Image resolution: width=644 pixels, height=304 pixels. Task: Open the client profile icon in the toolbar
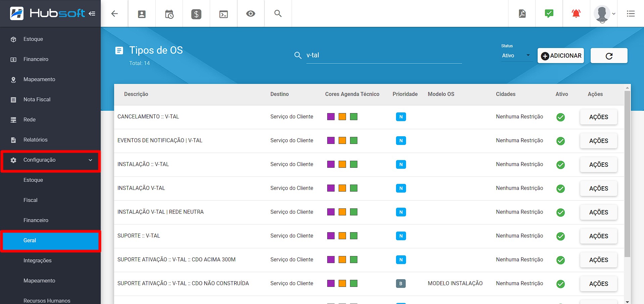click(x=142, y=14)
